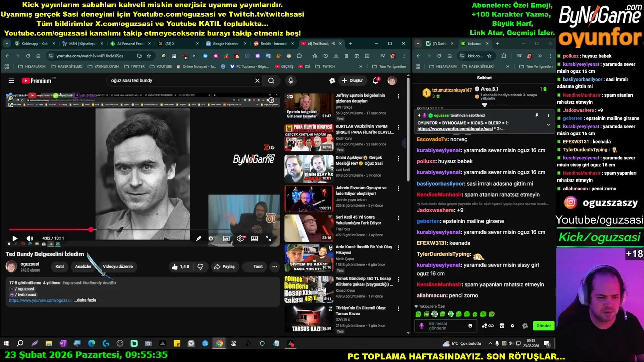Screen dimensions: 644x362
Task: Open the Tarsus Kazısı video thumbnail
Action: (309, 319)
